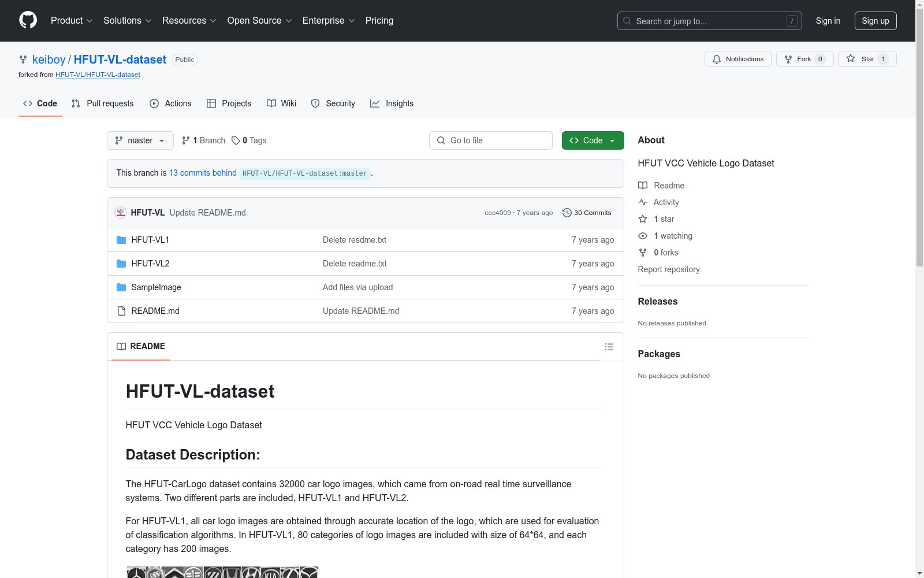Click the car logo sample image
Screen dimensions: 924x578
222,572
